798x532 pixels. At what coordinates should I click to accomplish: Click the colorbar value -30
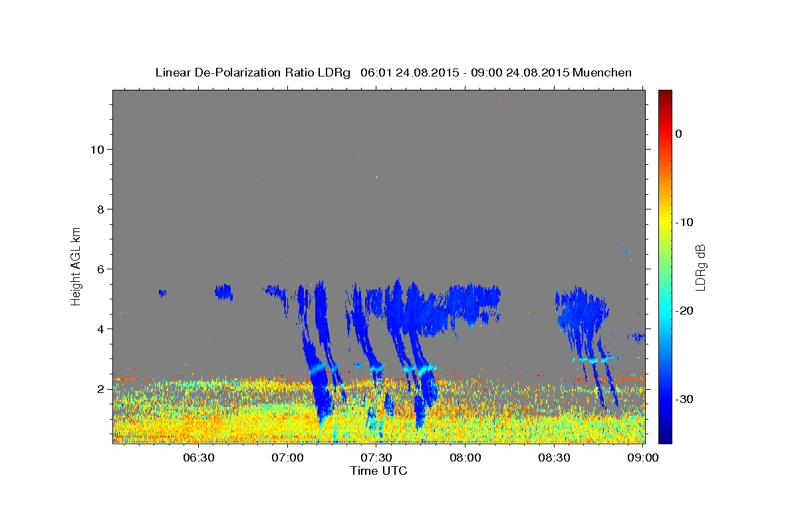pyautogui.click(x=685, y=399)
